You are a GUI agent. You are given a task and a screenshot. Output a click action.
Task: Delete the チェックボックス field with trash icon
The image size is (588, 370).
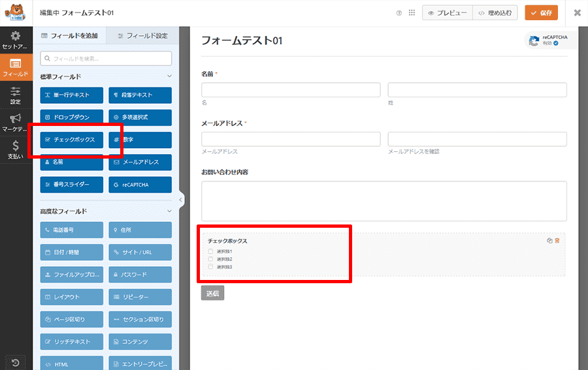(x=557, y=240)
